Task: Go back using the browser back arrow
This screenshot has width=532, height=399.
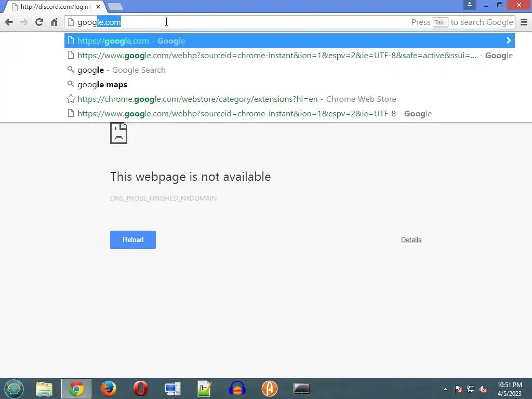Action: pyautogui.click(x=9, y=22)
